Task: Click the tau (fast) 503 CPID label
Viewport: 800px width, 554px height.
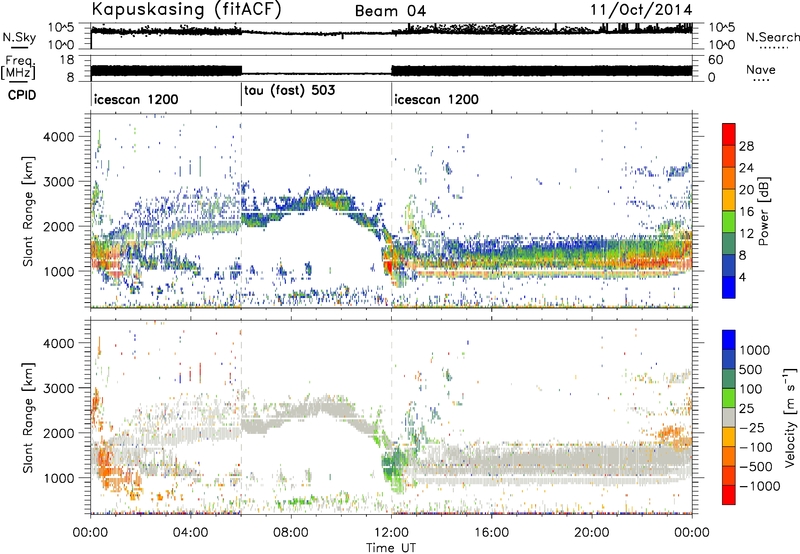Action: pyautogui.click(x=290, y=91)
